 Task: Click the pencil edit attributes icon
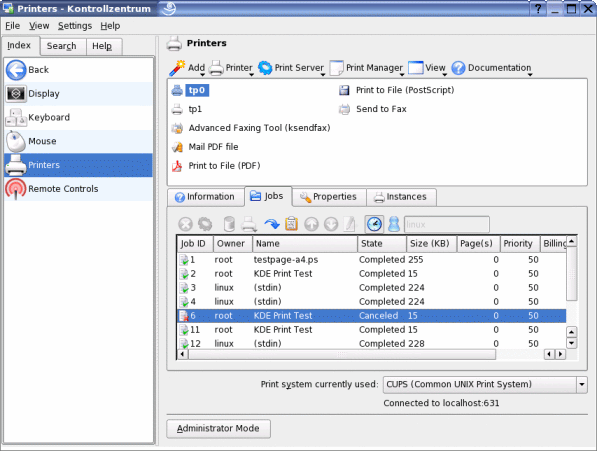point(350,224)
